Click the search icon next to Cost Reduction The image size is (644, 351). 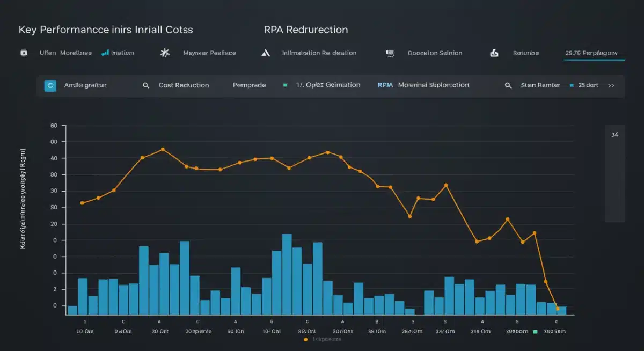[x=145, y=85]
